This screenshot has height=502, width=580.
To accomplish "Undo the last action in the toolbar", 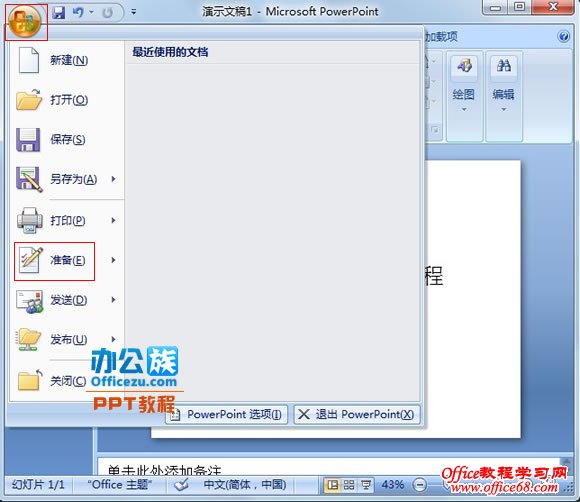I will click(x=78, y=13).
